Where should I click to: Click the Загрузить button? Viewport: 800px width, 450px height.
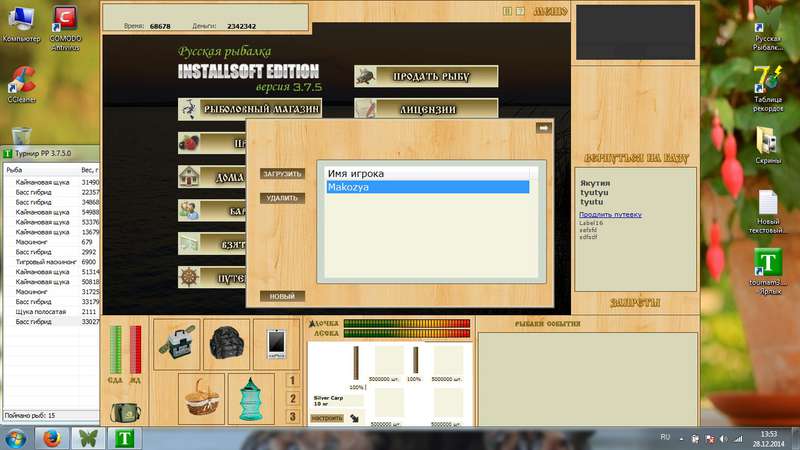click(282, 174)
